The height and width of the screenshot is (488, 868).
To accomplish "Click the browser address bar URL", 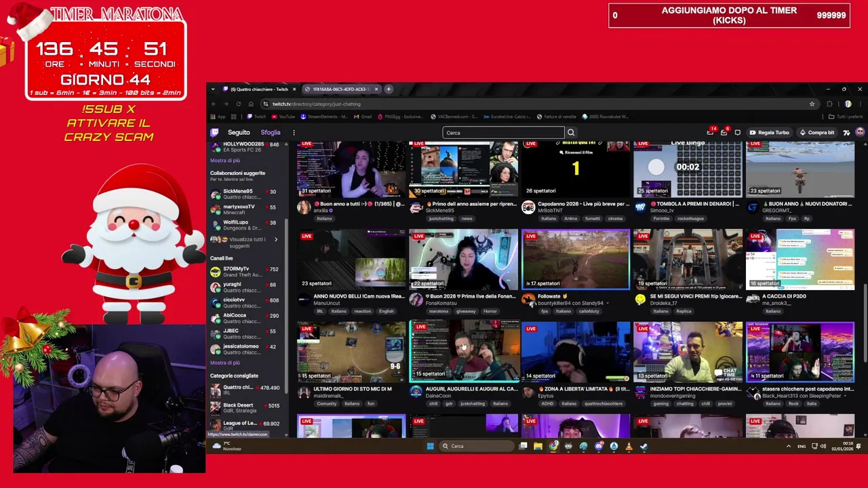I will [x=316, y=104].
